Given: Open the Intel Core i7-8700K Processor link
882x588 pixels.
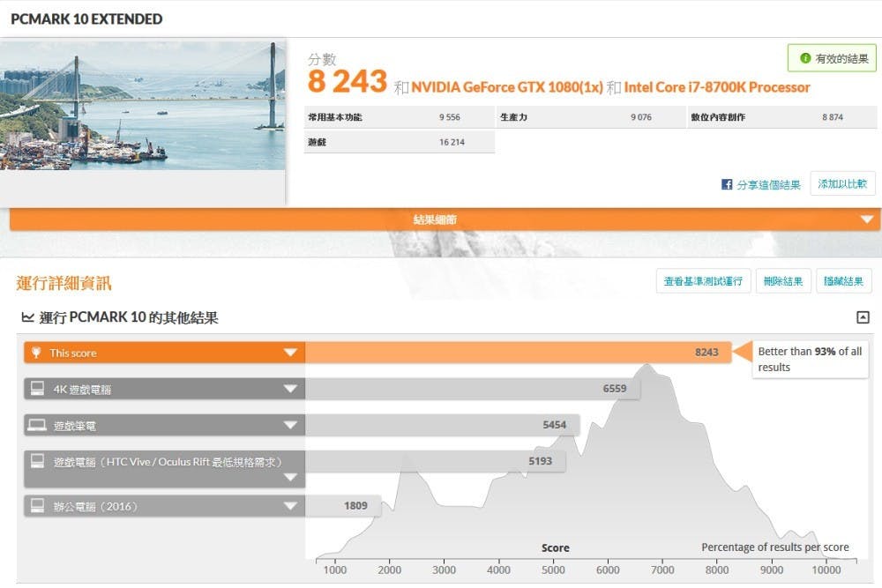Looking at the screenshot, I should point(717,87).
